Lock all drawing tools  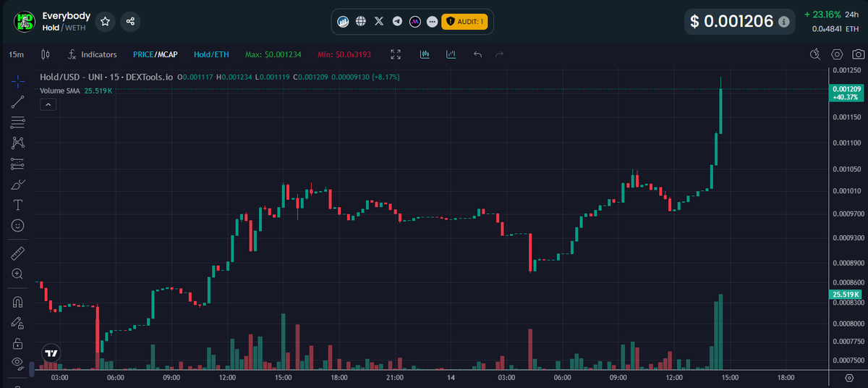(18, 343)
